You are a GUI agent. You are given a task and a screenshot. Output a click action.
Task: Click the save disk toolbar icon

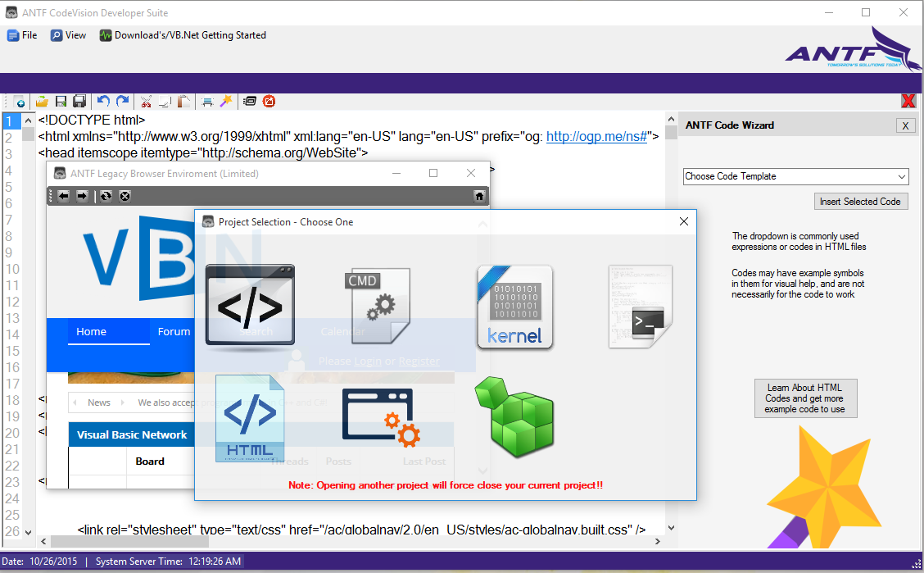(61, 101)
